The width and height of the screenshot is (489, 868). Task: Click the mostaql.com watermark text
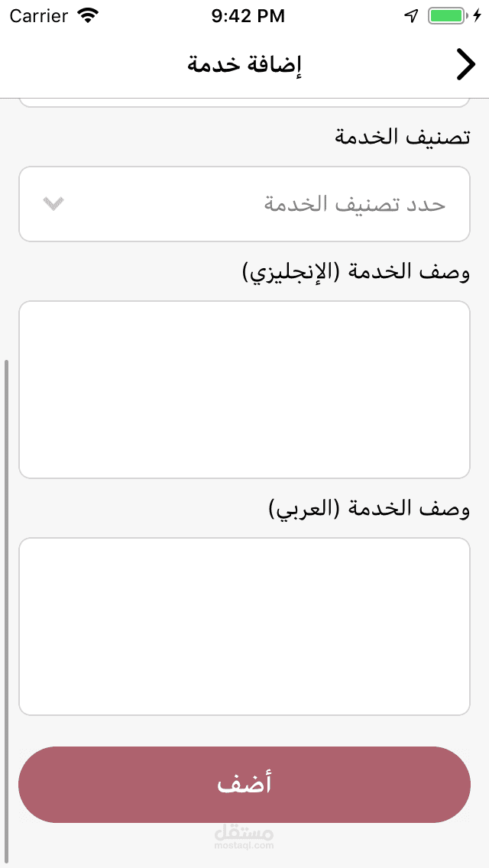coord(244,846)
